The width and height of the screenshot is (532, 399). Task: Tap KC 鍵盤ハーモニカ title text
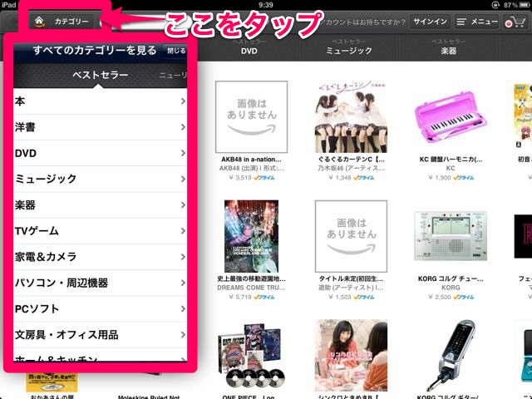[451, 159]
